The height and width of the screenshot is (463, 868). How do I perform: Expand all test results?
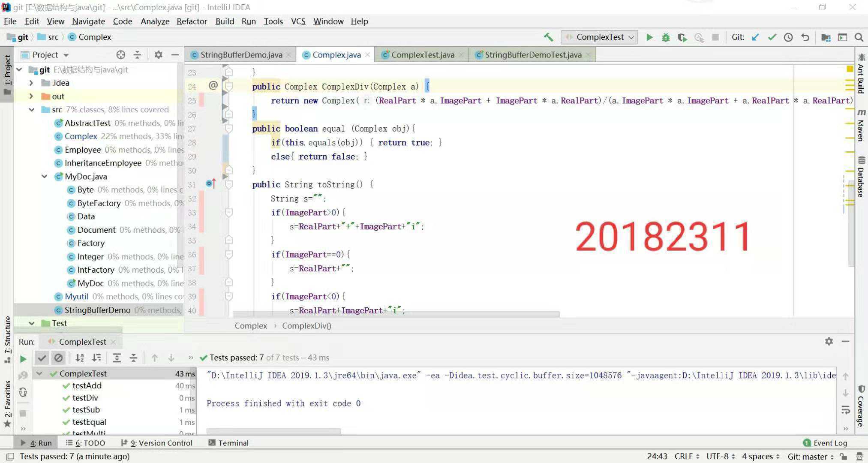point(117,358)
